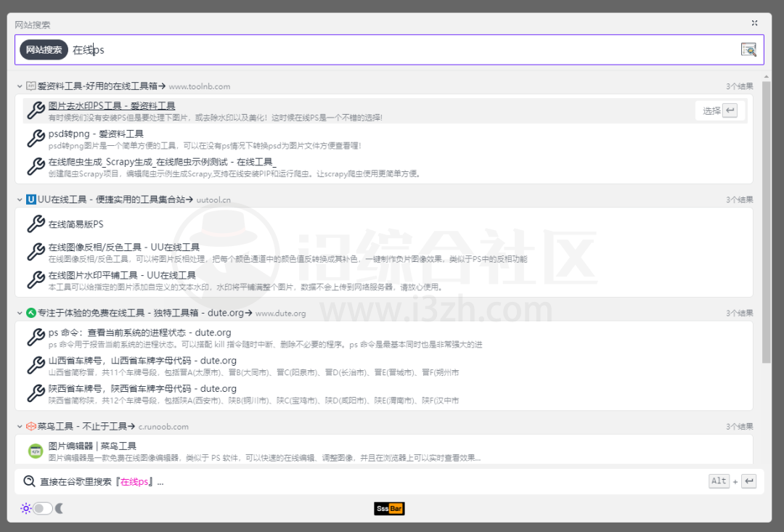Screen dimensions: 784x532
Task: Click wrench icon beside 陕西省车牌号 result
Action: [36, 393]
